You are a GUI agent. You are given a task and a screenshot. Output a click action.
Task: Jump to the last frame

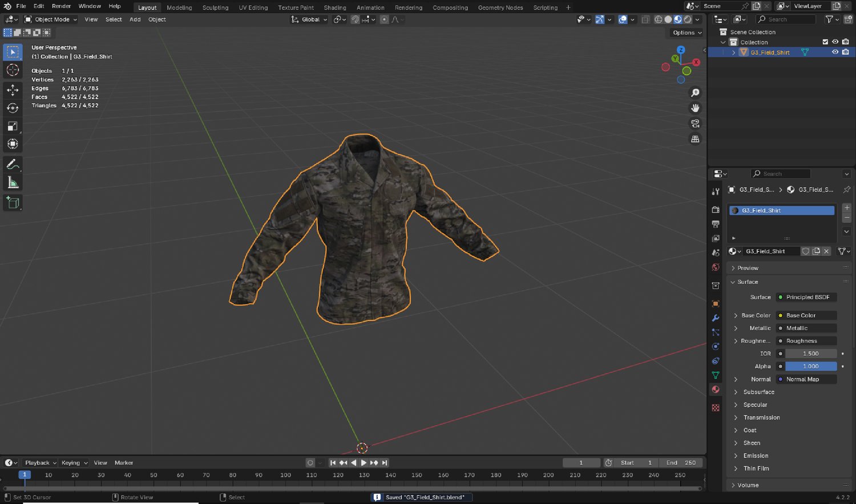[x=385, y=463]
